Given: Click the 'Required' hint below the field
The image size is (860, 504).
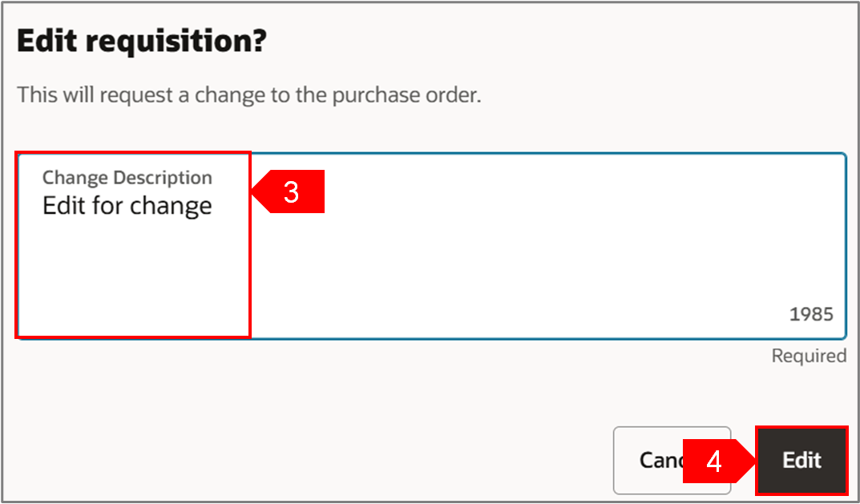Looking at the screenshot, I should [x=808, y=356].
